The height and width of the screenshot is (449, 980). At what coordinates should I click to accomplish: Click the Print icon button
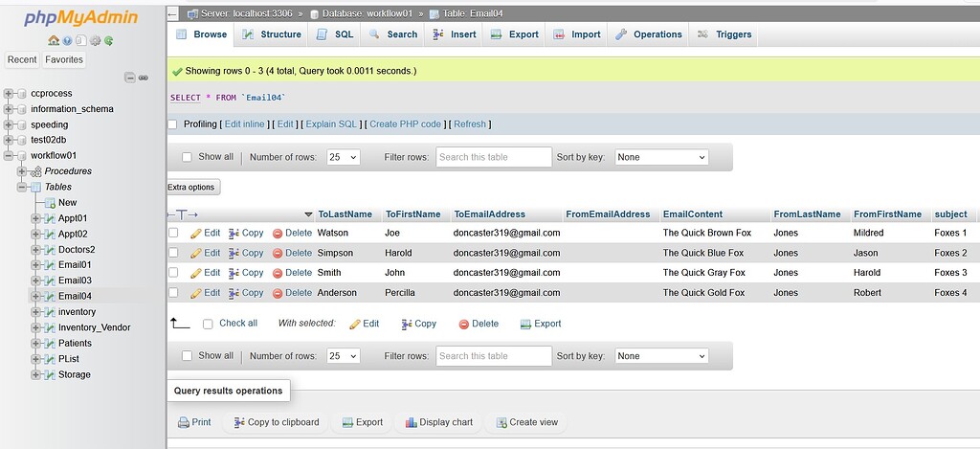194,422
